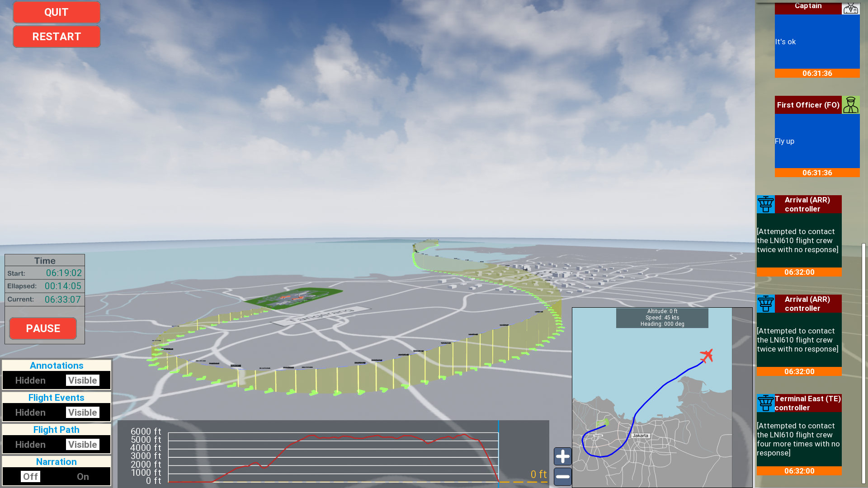The height and width of the screenshot is (488, 868).
Task: Select the Arrival controller tower icon
Action: 765,204
